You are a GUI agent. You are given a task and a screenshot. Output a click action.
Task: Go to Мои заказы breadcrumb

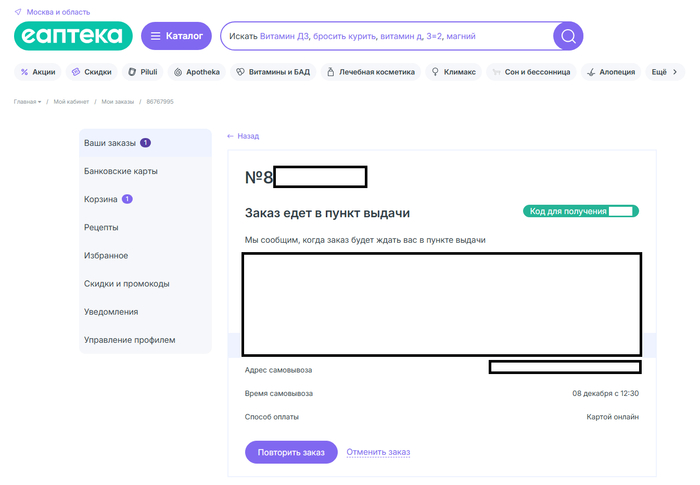[119, 102]
